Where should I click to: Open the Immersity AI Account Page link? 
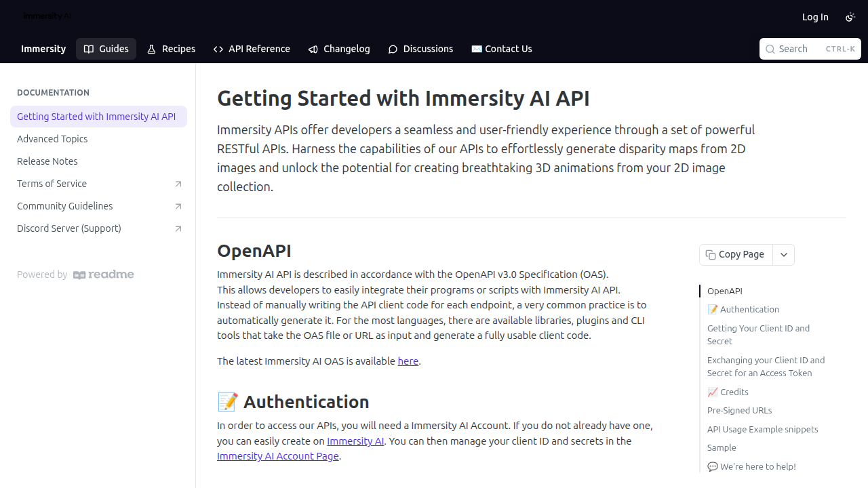coord(278,456)
